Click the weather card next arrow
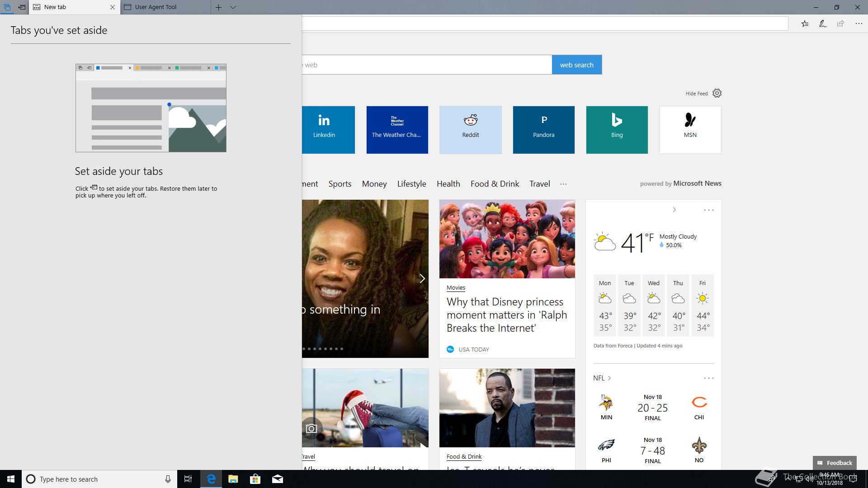This screenshot has width=868, height=488. pos(674,210)
